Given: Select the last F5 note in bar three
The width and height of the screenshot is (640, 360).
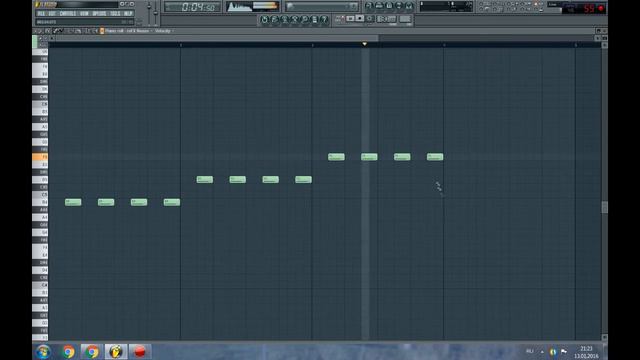Looking at the screenshot, I should (x=435, y=157).
